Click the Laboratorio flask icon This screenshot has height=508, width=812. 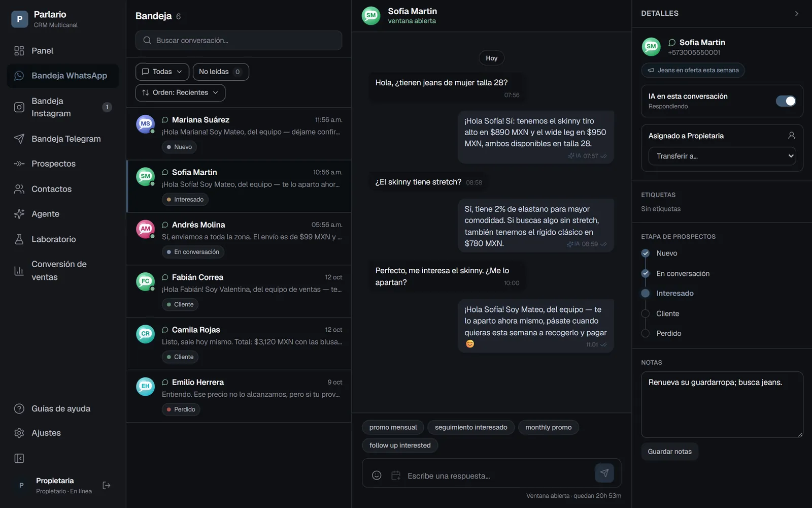point(19,239)
